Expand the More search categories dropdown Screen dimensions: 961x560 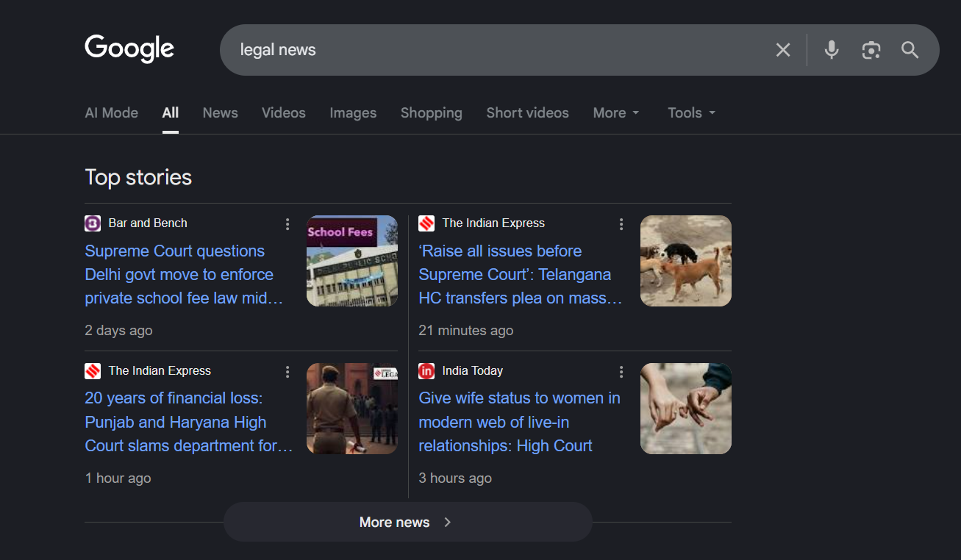[x=616, y=112]
